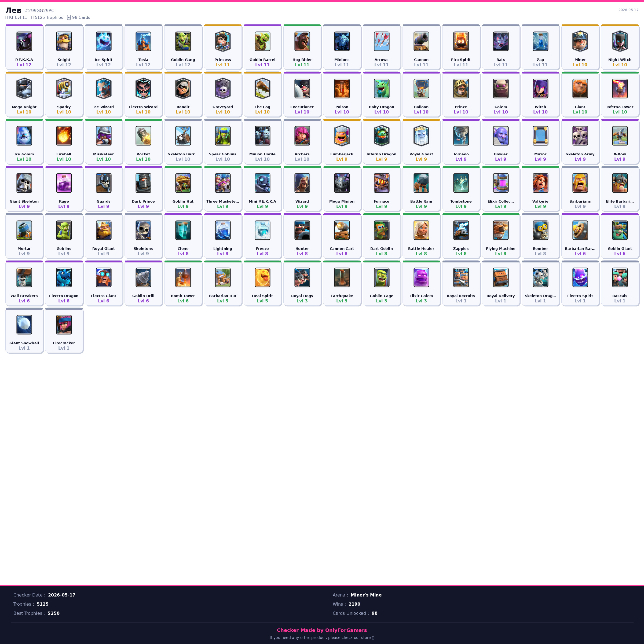Click the player name Лев
The width and height of the screenshot is (644, 644).
tap(13, 10)
